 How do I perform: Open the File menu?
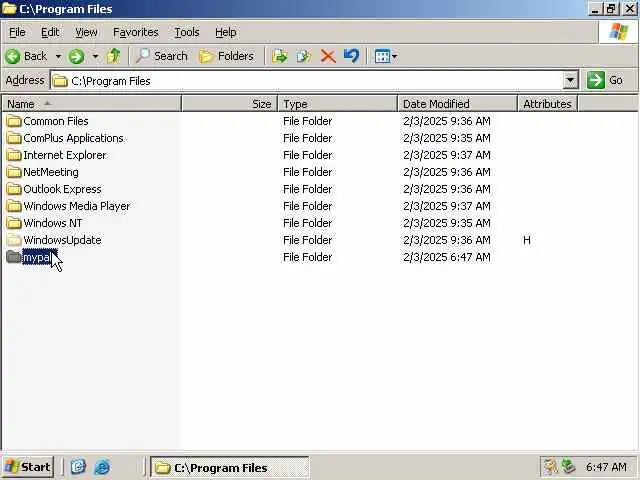coord(17,32)
